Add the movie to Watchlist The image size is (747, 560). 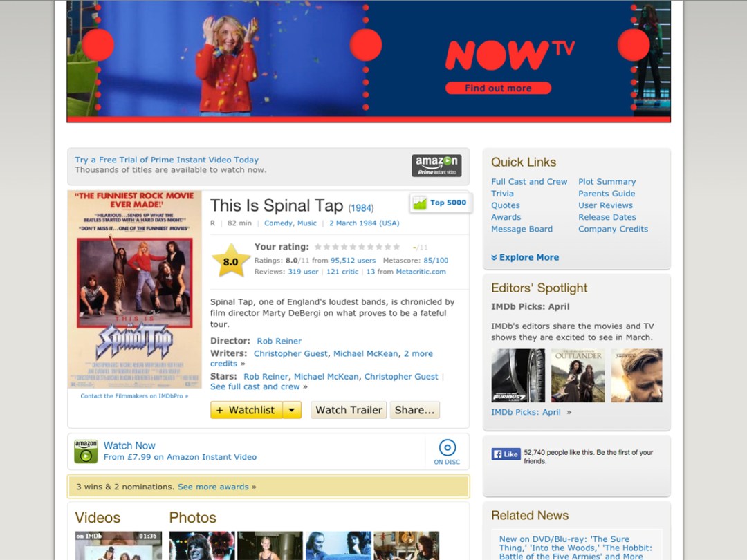click(247, 410)
